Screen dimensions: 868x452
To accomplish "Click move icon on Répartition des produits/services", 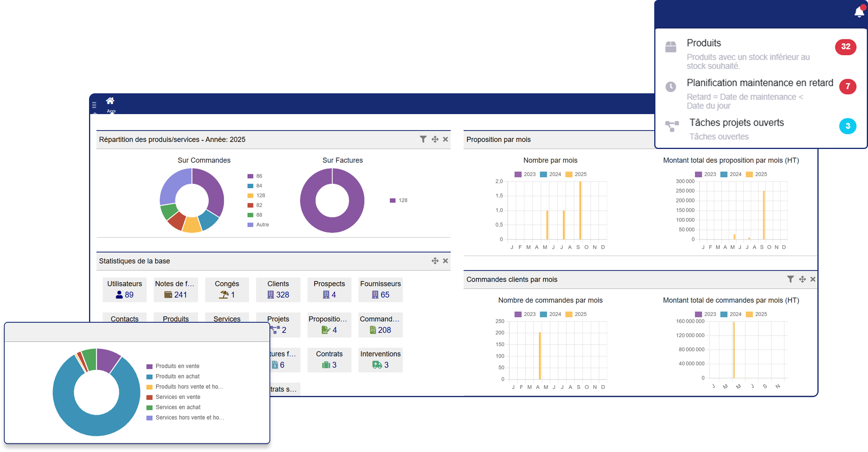I will [x=435, y=139].
